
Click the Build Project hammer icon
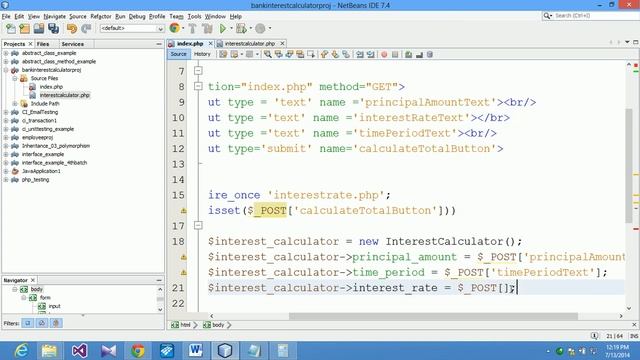(x=193, y=28)
